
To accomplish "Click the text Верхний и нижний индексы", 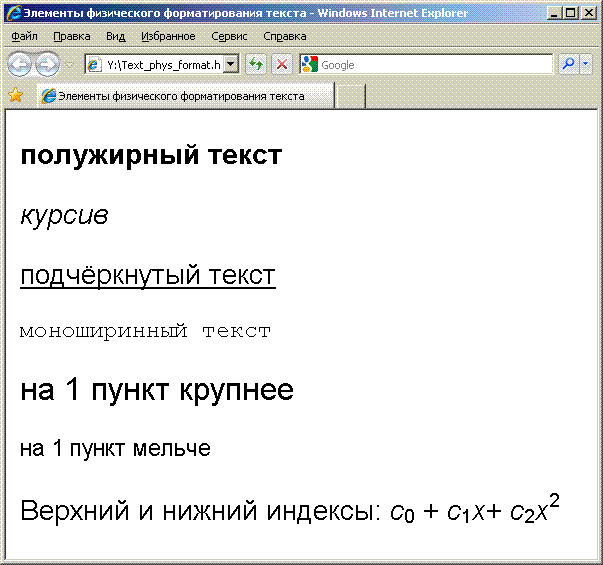I will point(200,511).
